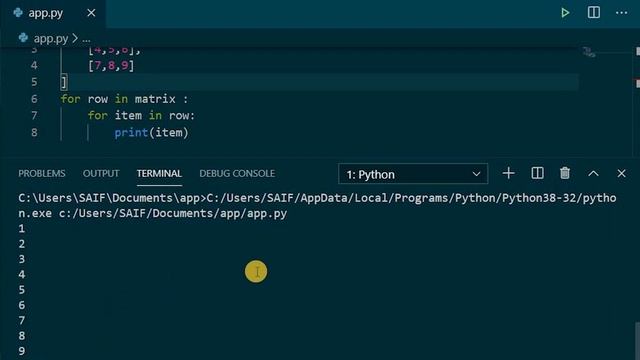
Task: Open editor More Actions ellipsis menu
Action: [x=621, y=13]
